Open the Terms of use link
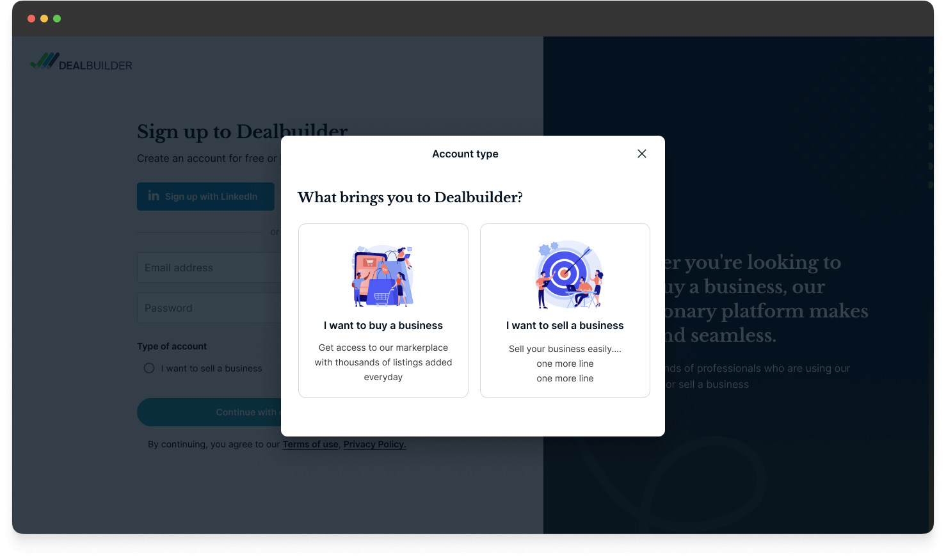Screen dimensions: 946x560 tap(310, 444)
